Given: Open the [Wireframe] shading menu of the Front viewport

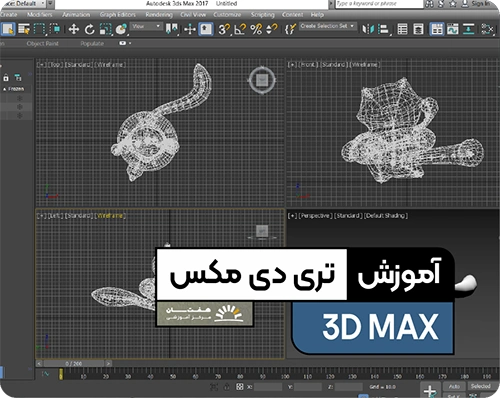Looking at the screenshot, I should point(365,65).
